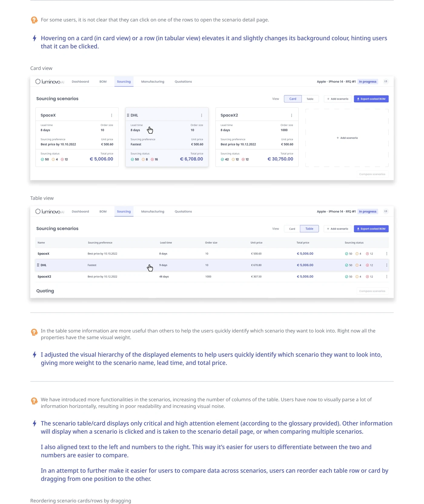The width and height of the screenshot is (424, 504).
Task: Select the highlighted Card toggle in card view
Action: 293,99
